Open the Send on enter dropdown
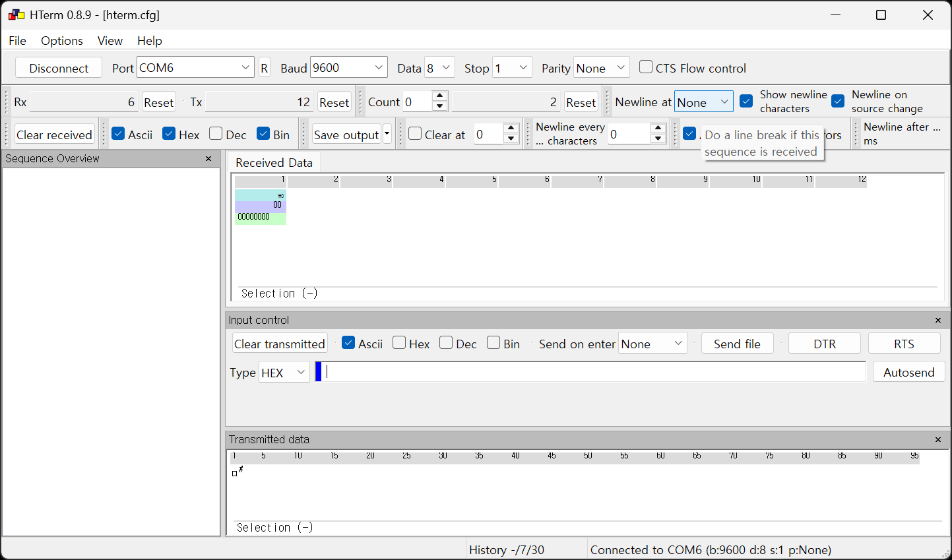The height and width of the screenshot is (560, 952). (652, 343)
